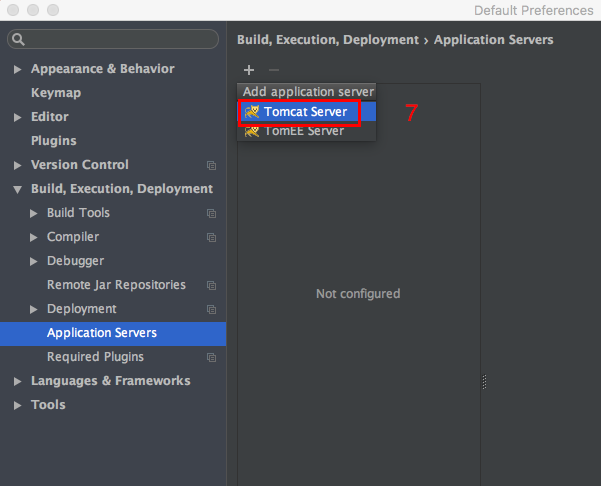
Task: Click the window close button
Action: point(13,10)
